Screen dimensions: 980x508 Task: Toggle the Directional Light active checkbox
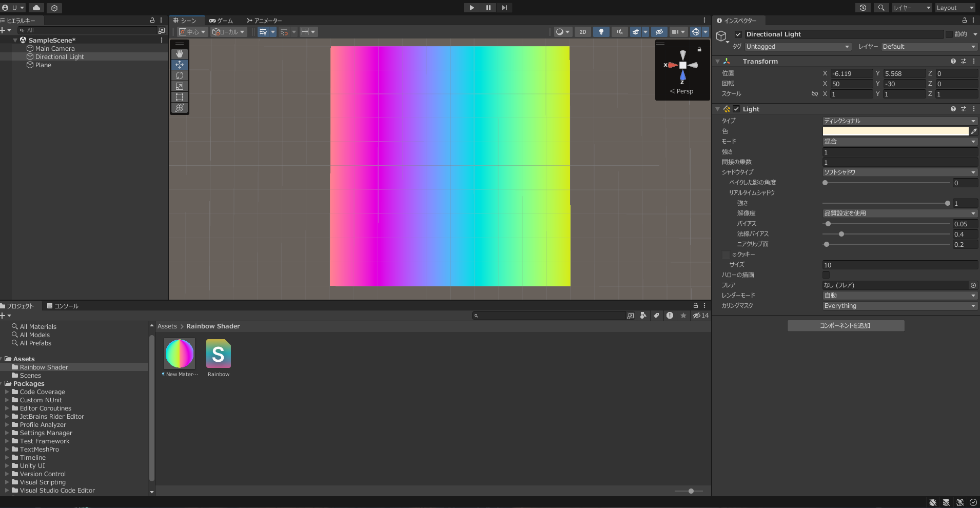(738, 34)
